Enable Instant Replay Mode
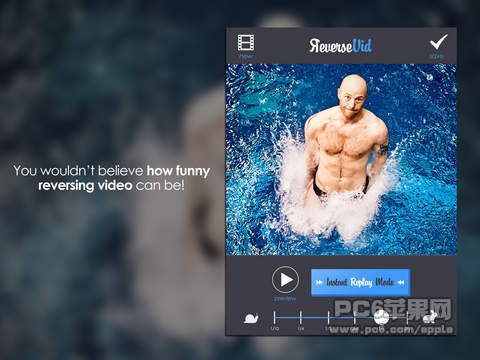 click(x=360, y=282)
